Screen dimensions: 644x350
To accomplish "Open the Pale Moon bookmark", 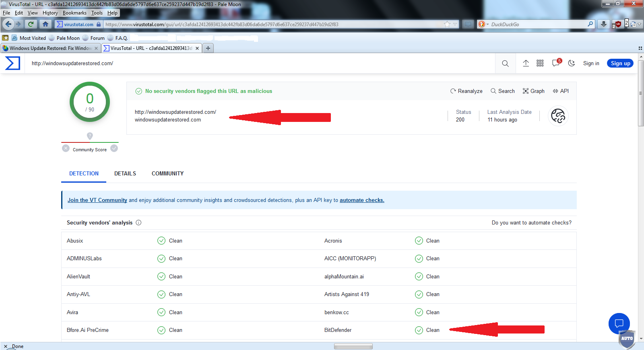I will pyautogui.click(x=64, y=38).
